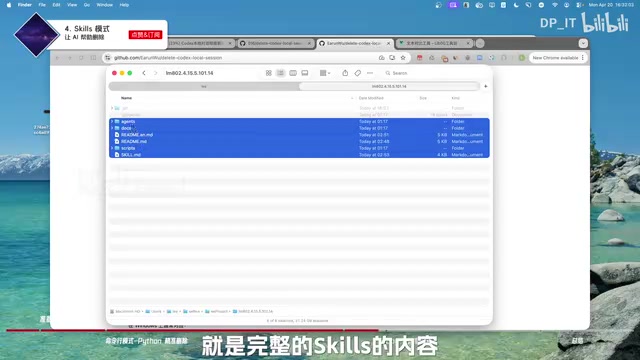Viewport: 640px width, 360px height.
Task: Click Macintosh HD in path bar
Action: click(x=125, y=311)
